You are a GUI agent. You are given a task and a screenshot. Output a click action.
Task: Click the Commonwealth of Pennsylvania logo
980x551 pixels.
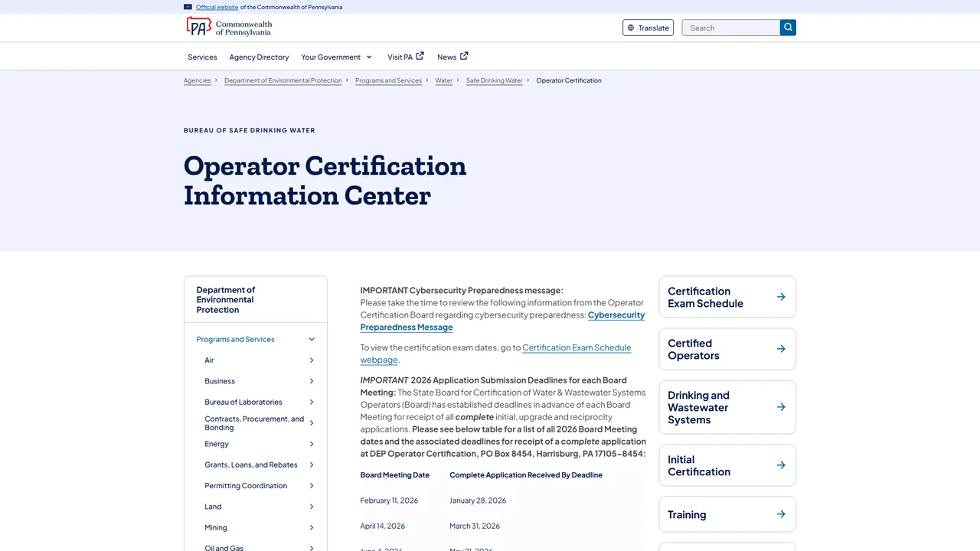[x=229, y=28]
